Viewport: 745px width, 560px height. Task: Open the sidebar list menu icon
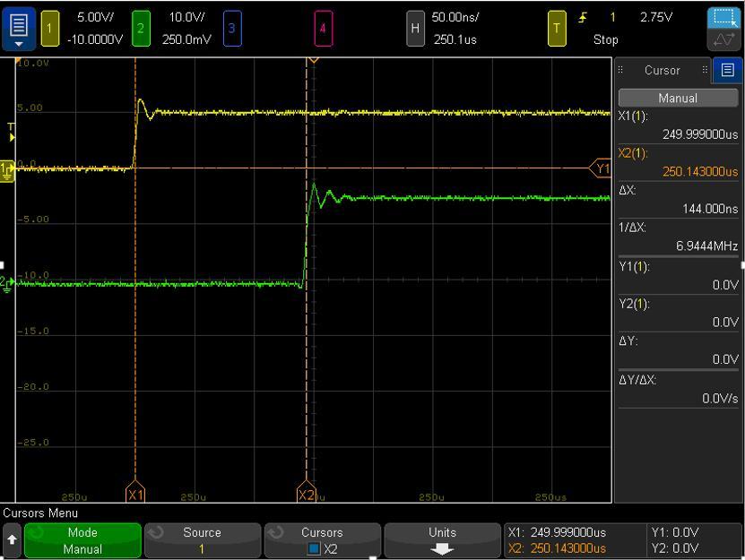[727, 70]
